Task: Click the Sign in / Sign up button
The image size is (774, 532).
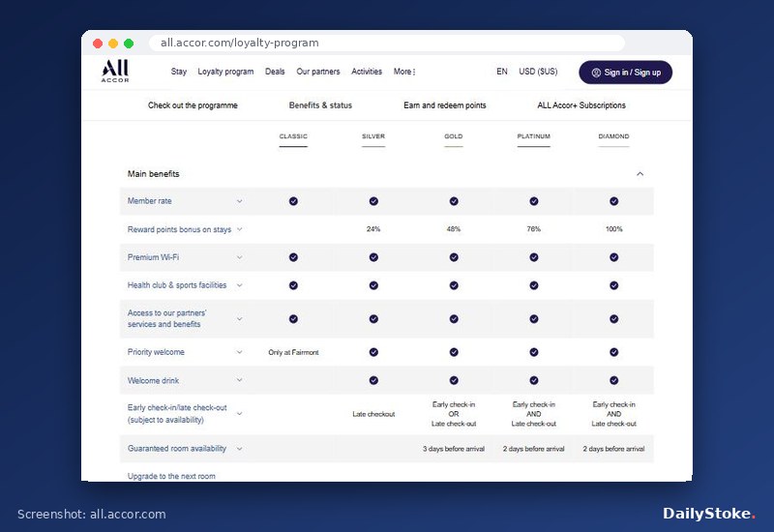Action: tap(625, 73)
